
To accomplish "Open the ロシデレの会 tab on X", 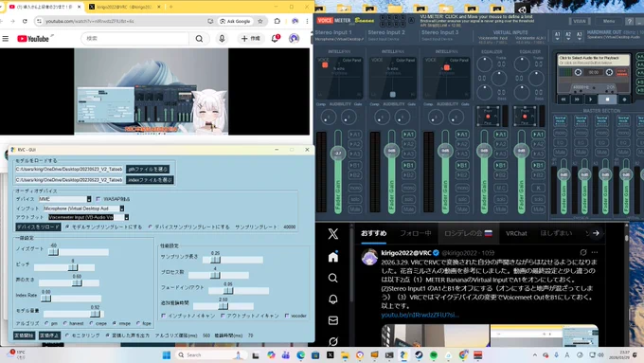I will pyautogui.click(x=468, y=233).
